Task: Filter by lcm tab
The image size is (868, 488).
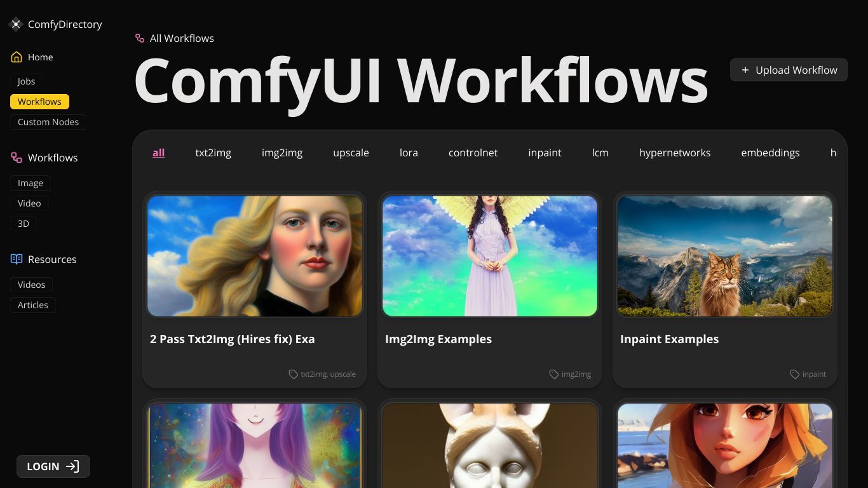Action: point(600,152)
